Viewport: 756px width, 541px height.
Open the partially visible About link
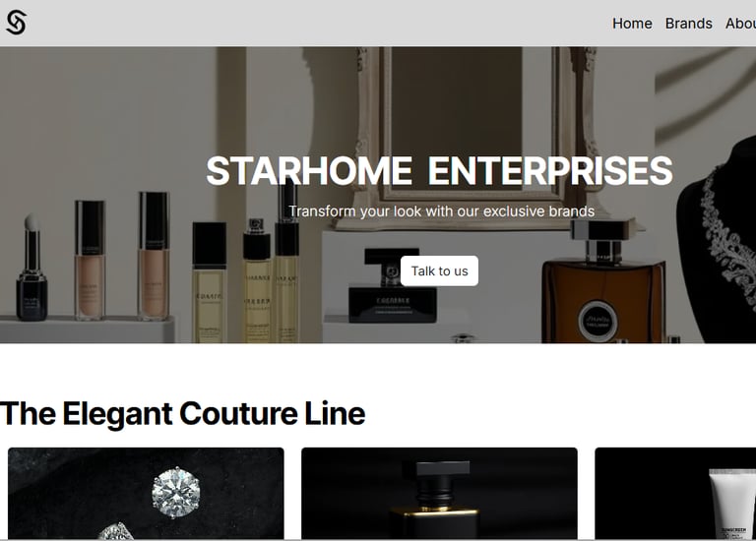740,24
